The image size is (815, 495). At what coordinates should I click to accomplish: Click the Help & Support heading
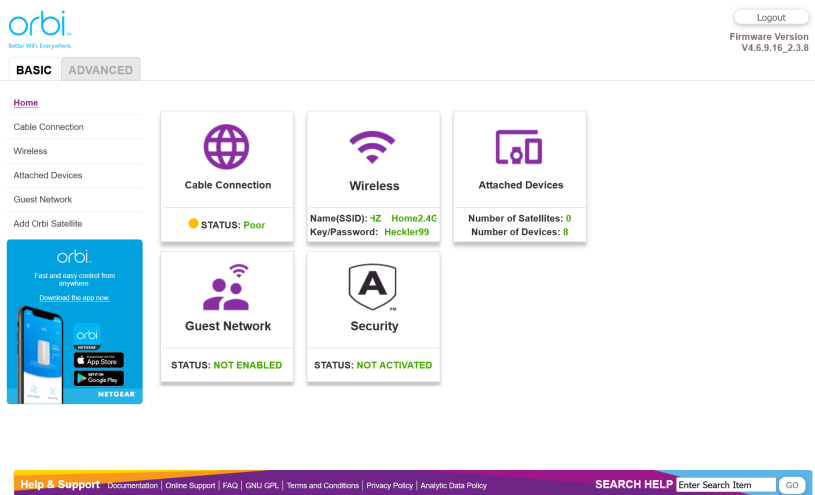click(60, 484)
